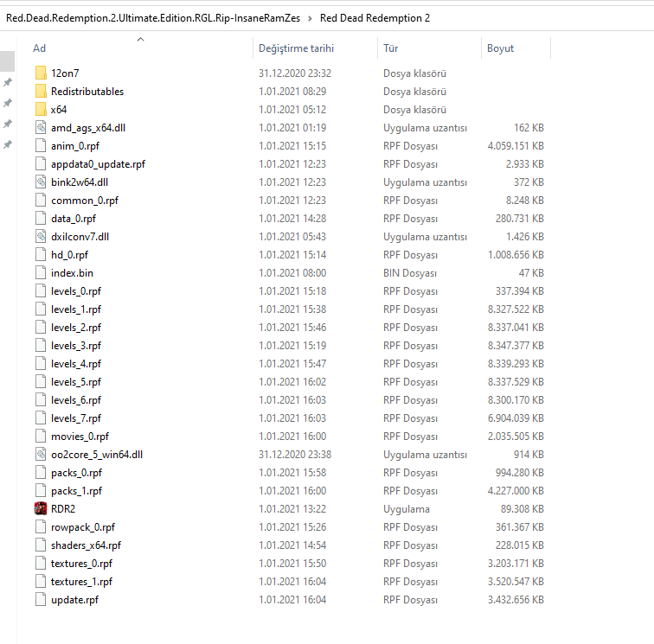
Task: Select the anim_0.rpf file icon
Action: click(41, 146)
